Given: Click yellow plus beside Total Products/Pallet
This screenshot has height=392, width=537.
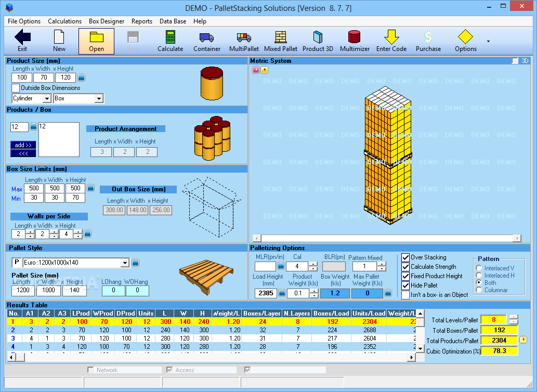Looking at the screenshot, I should [x=523, y=340].
